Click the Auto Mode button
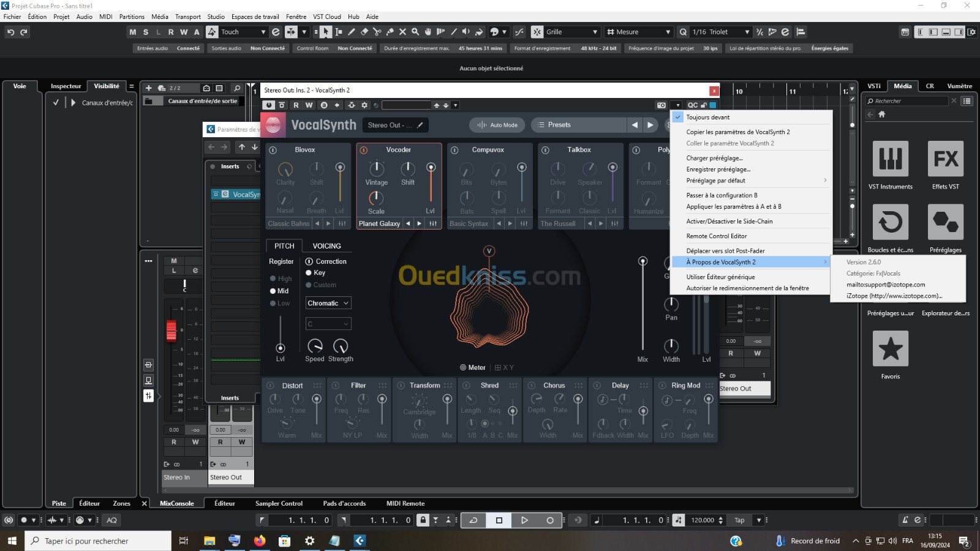The height and width of the screenshot is (551, 980). (x=497, y=125)
